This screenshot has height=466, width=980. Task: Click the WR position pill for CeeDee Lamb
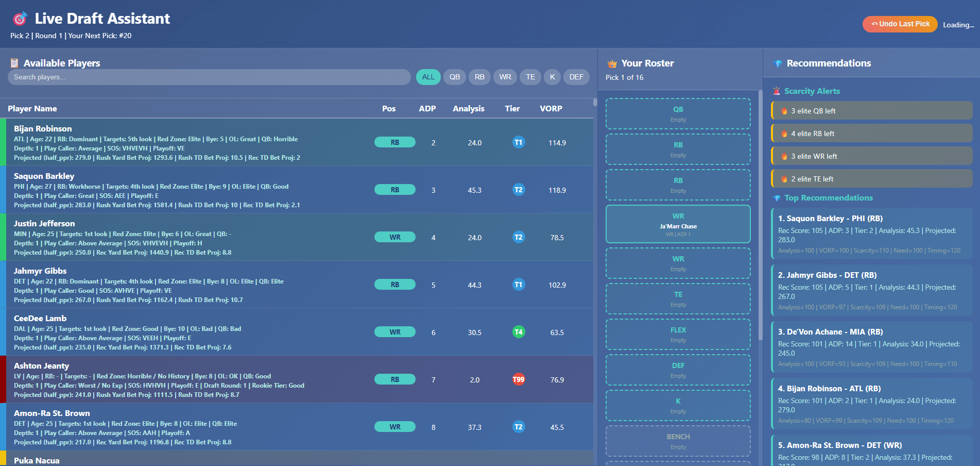coord(395,332)
